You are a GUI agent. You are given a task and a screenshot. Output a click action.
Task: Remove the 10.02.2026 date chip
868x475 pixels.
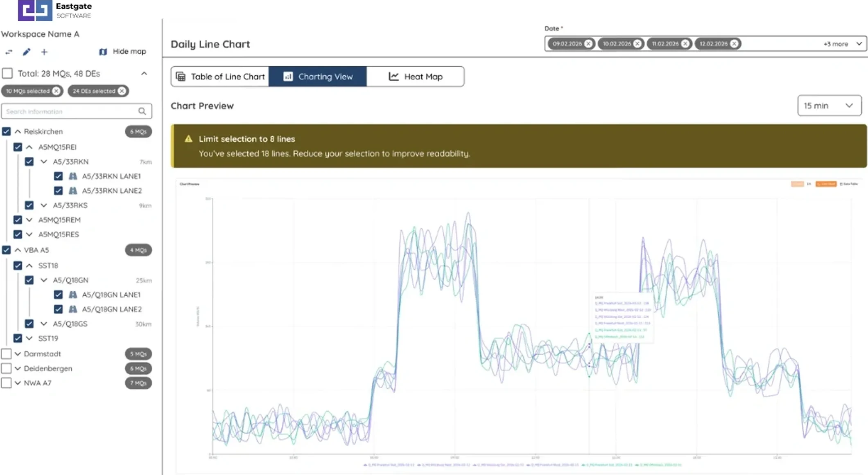[x=637, y=44]
